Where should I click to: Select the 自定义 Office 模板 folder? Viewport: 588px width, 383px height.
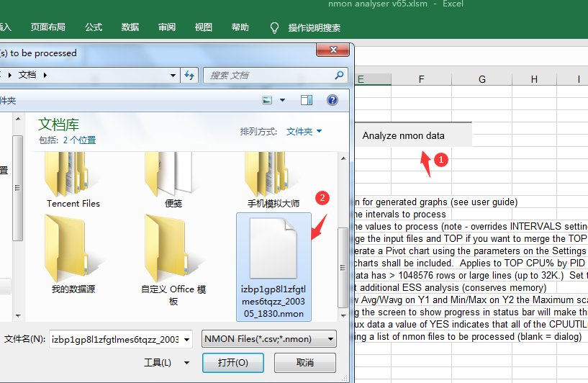tap(173, 261)
